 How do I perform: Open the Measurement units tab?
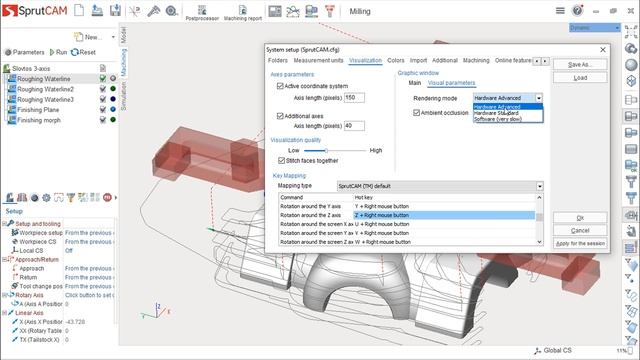(x=318, y=60)
